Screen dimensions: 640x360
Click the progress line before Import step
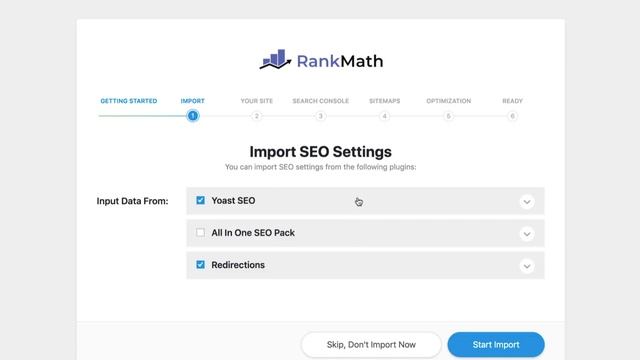tap(142, 116)
